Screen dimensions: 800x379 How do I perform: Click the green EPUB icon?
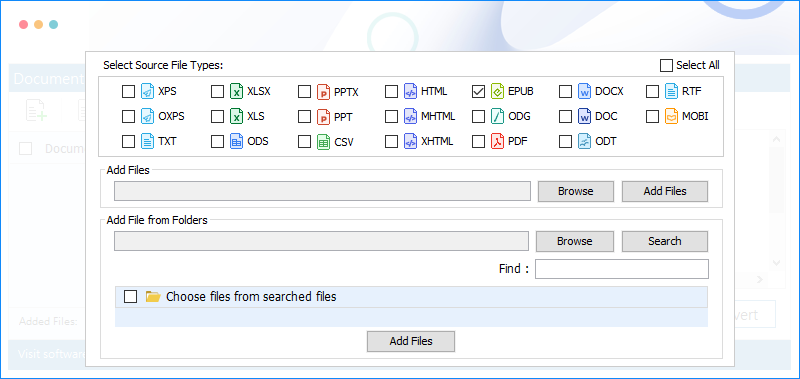click(497, 92)
